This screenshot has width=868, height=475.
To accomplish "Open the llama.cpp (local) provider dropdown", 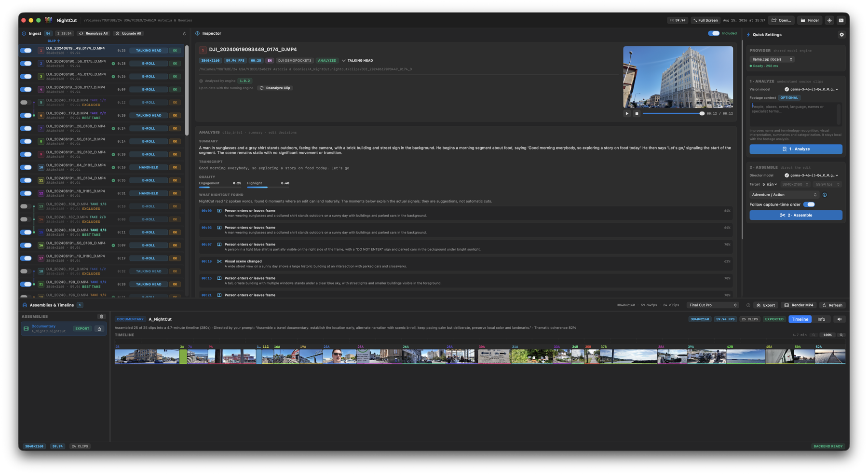I will click(x=772, y=60).
